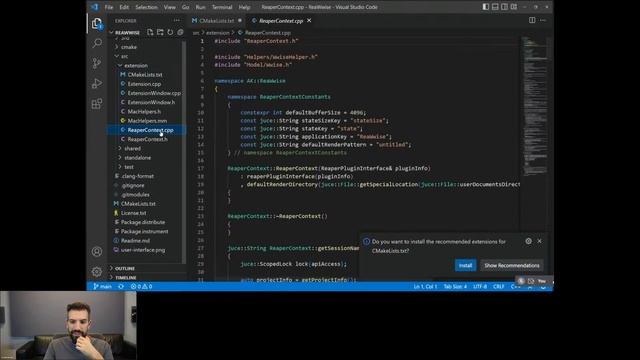Expand the OUTLINE section
This screenshot has width=640, height=360.
pos(124,268)
